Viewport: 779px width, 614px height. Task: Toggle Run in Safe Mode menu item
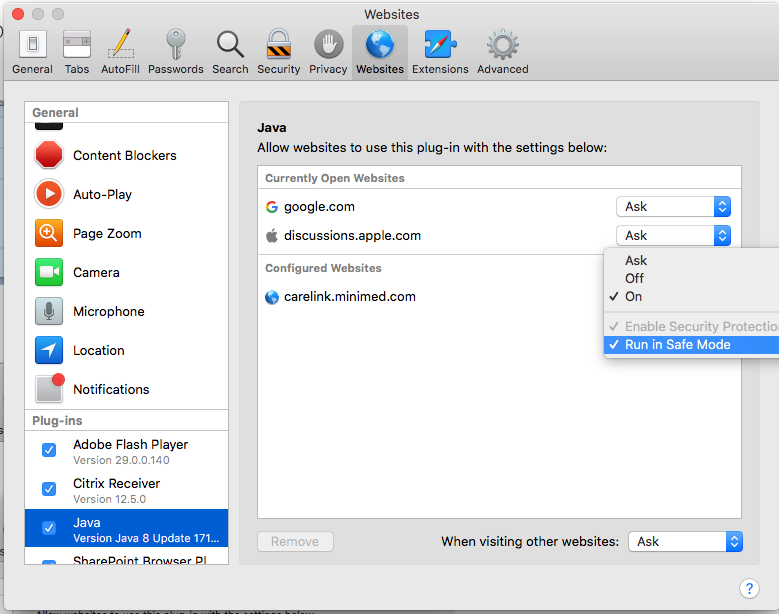(x=691, y=345)
